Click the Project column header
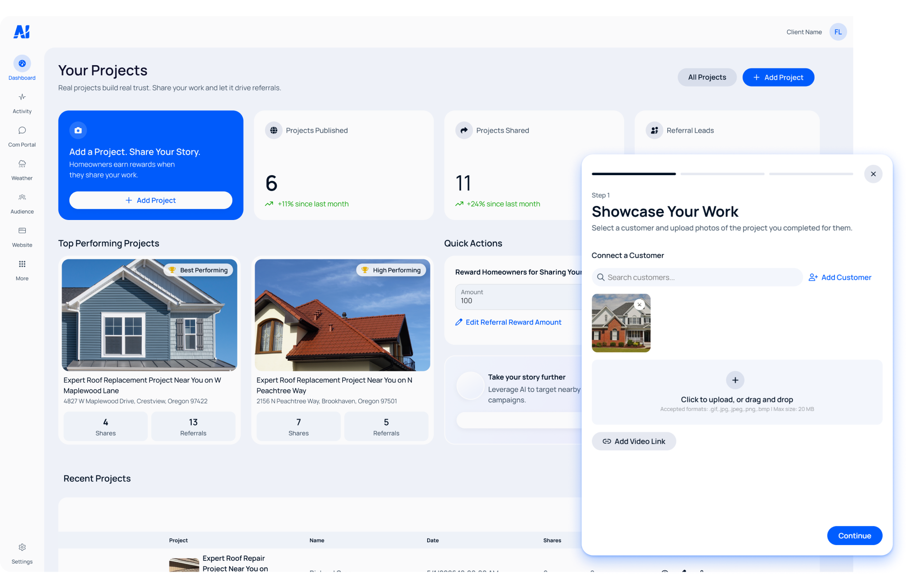The width and height of the screenshot is (906, 588). pos(178,540)
